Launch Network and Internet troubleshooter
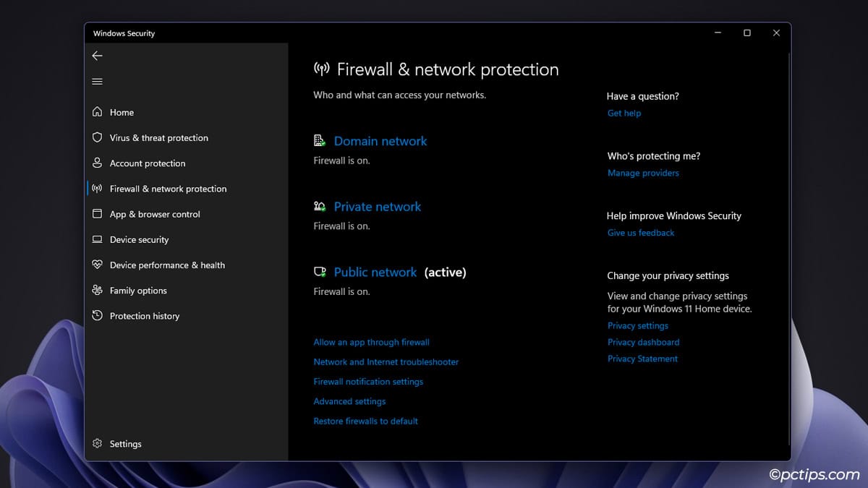This screenshot has width=868, height=488. [386, 361]
